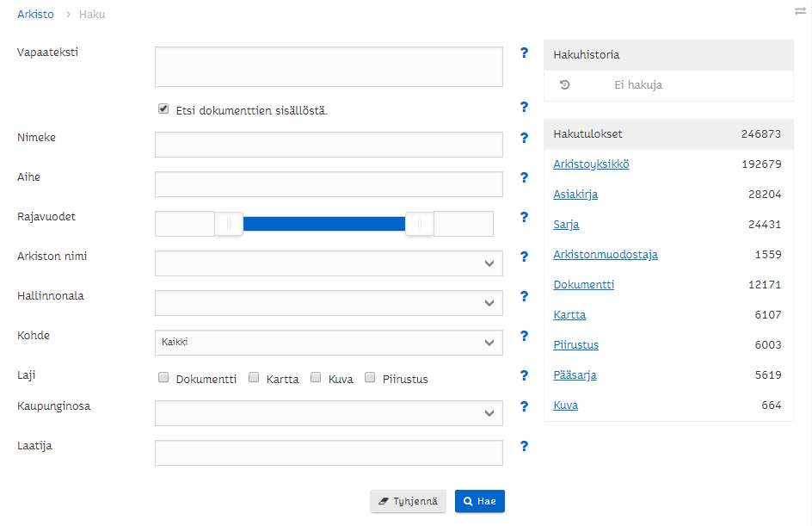
Task: Tick the Piirustus checkbox
Action: click(370, 377)
